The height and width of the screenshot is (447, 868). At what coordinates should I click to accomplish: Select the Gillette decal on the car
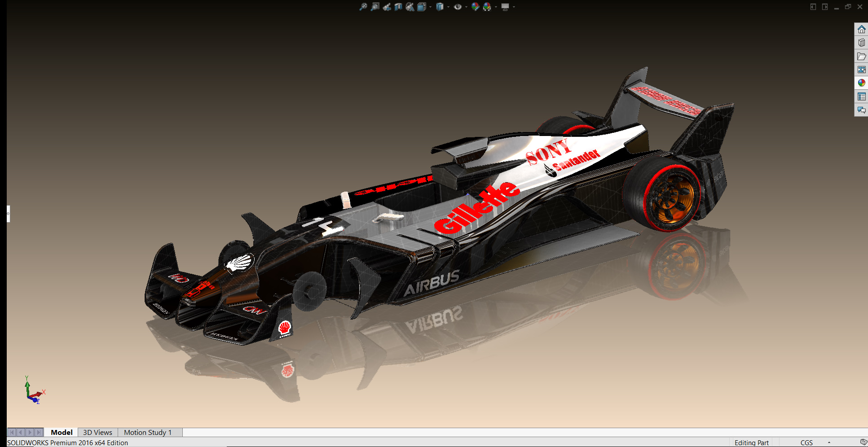point(477,208)
